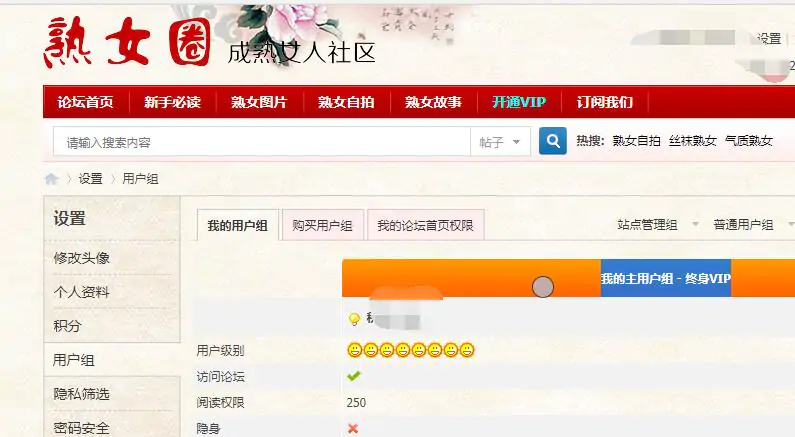
Task: Open 开通VIP navigation item
Action: click(x=519, y=102)
